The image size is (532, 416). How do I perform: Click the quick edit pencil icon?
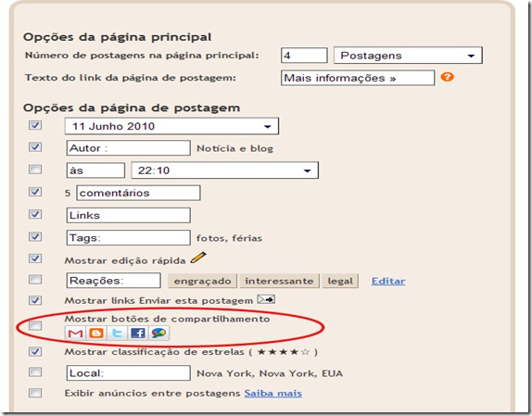point(198,258)
